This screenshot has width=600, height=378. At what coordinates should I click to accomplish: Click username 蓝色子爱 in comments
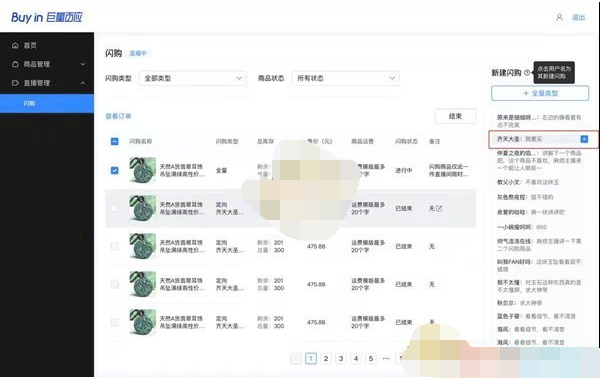point(509,316)
